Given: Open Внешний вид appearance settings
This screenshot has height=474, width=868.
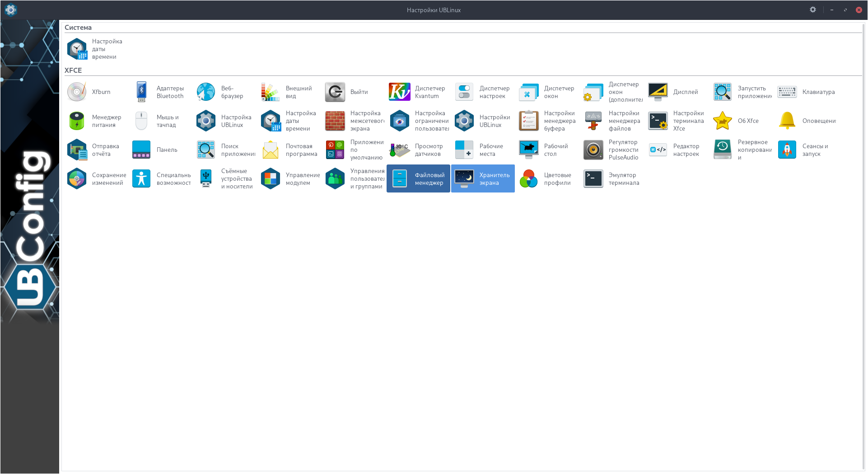Looking at the screenshot, I should (289, 92).
